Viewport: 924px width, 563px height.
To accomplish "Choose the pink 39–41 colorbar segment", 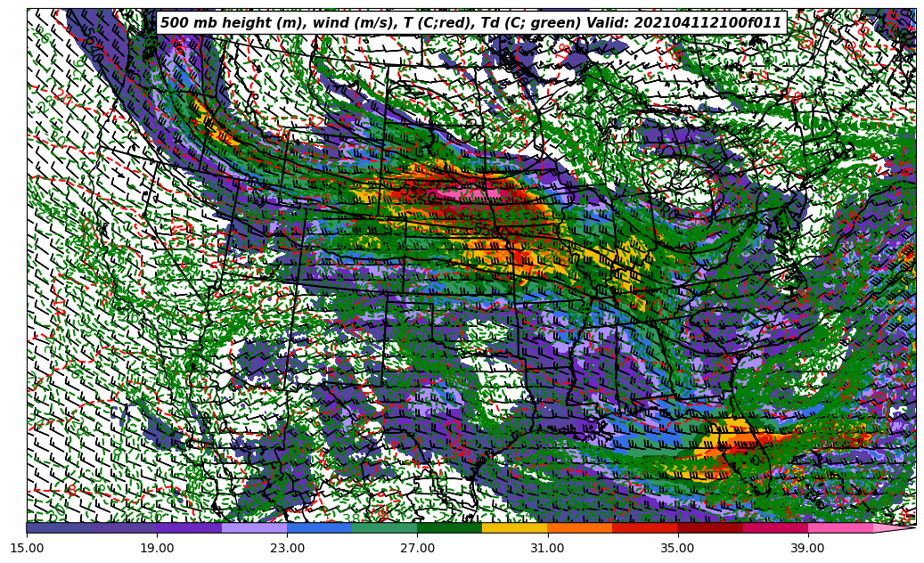I will point(839,527).
